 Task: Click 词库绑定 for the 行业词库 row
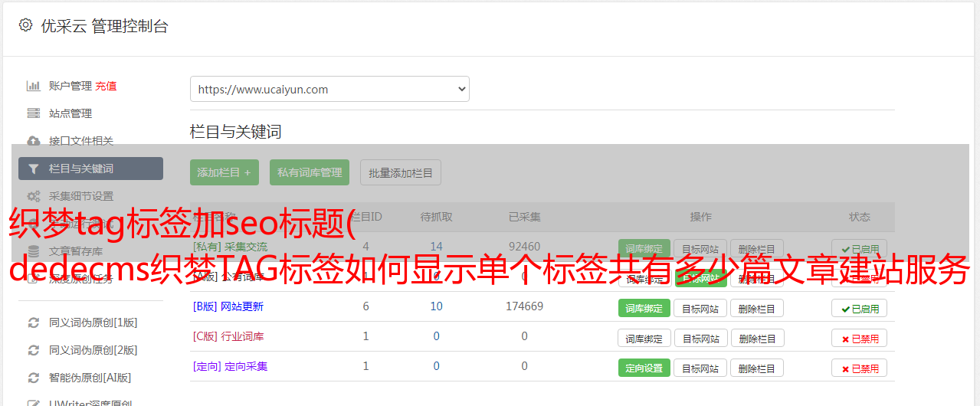pos(644,338)
